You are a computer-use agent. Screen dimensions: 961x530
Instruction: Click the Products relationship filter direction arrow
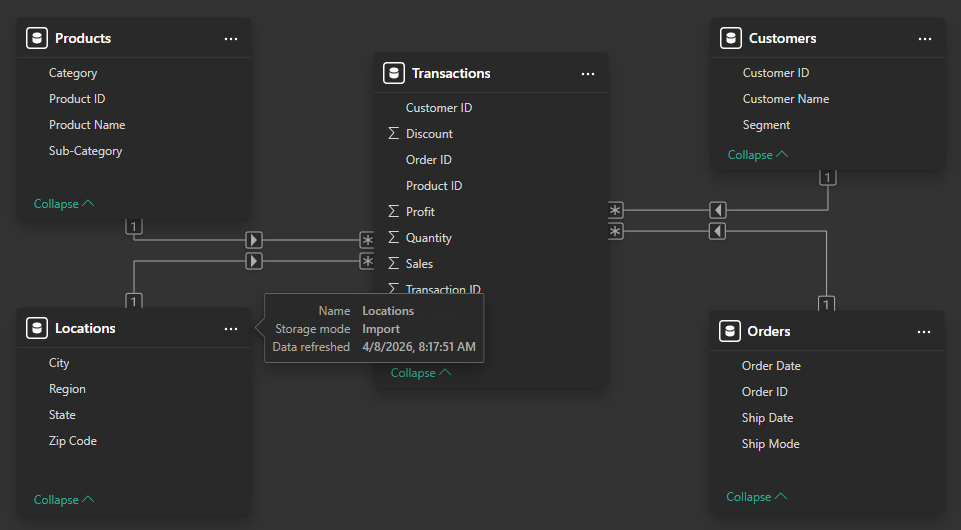point(254,240)
